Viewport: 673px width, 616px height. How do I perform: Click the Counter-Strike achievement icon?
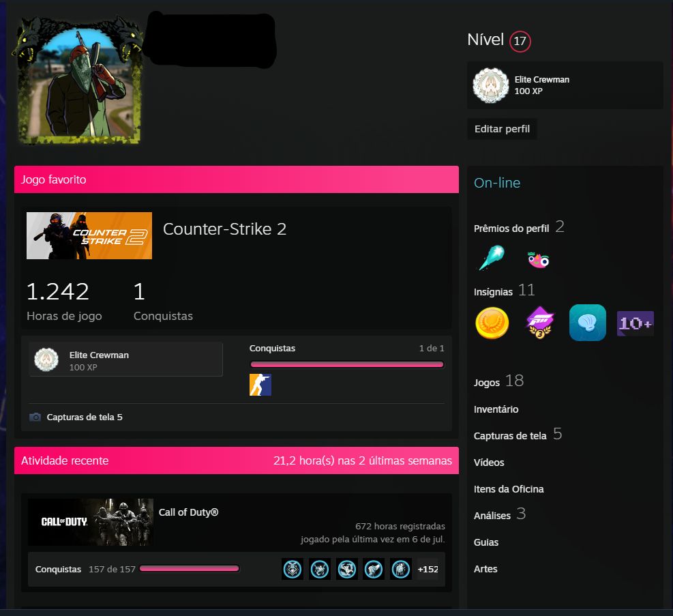[x=260, y=385]
